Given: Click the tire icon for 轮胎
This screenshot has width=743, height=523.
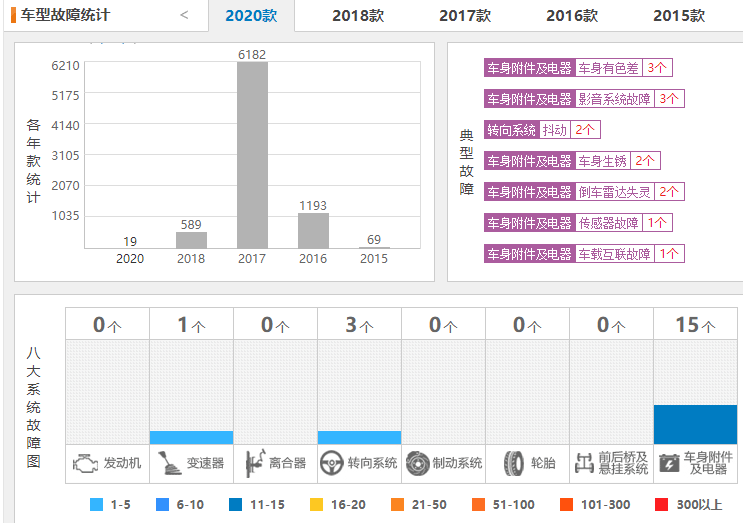Looking at the screenshot, I should [x=514, y=463].
